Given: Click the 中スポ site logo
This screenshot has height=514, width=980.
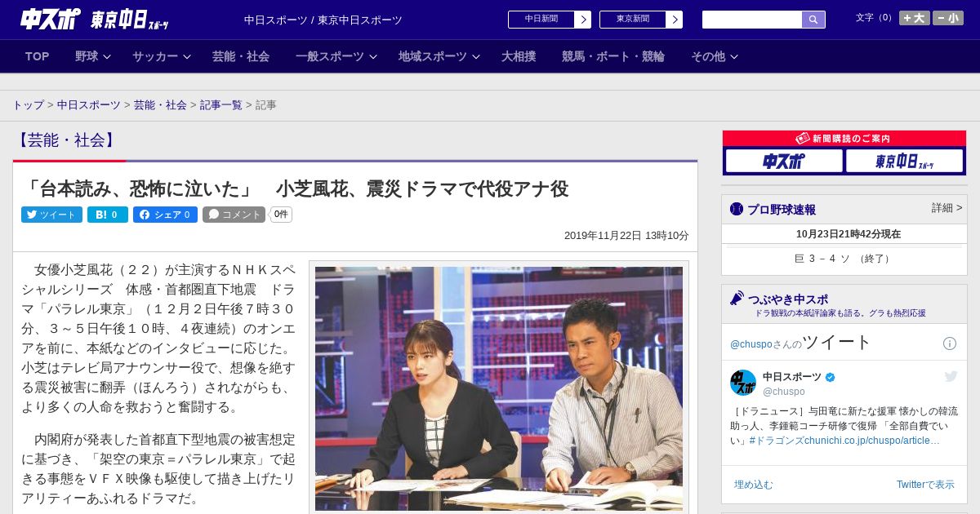Looking at the screenshot, I should click(50, 19).
